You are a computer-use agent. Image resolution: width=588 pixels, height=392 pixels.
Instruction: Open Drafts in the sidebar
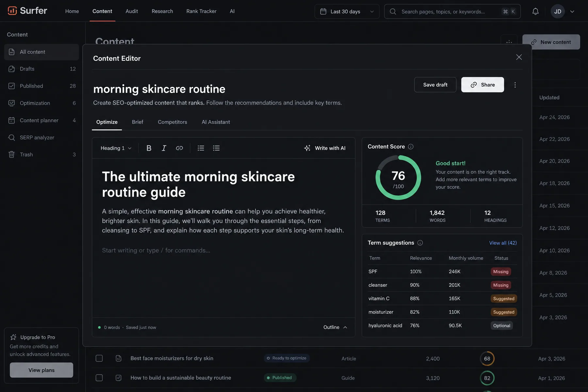tap(41, 69)
